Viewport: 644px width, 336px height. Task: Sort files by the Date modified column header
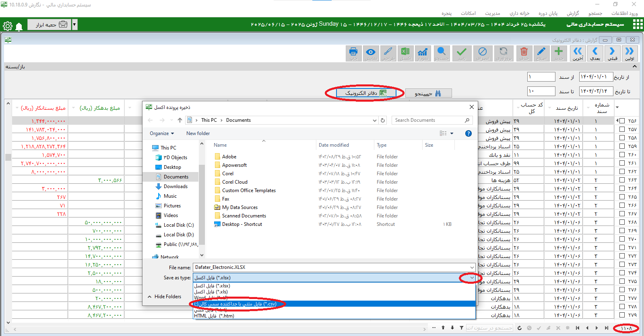334,145
